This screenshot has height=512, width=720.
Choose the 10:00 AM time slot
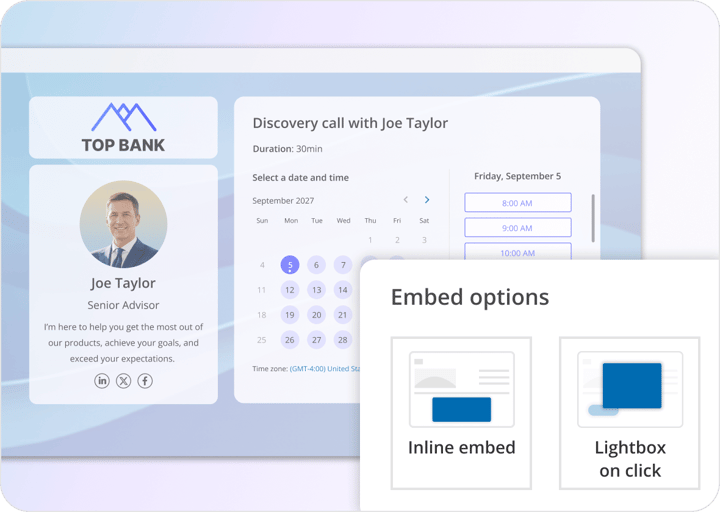tap(517, 252)
